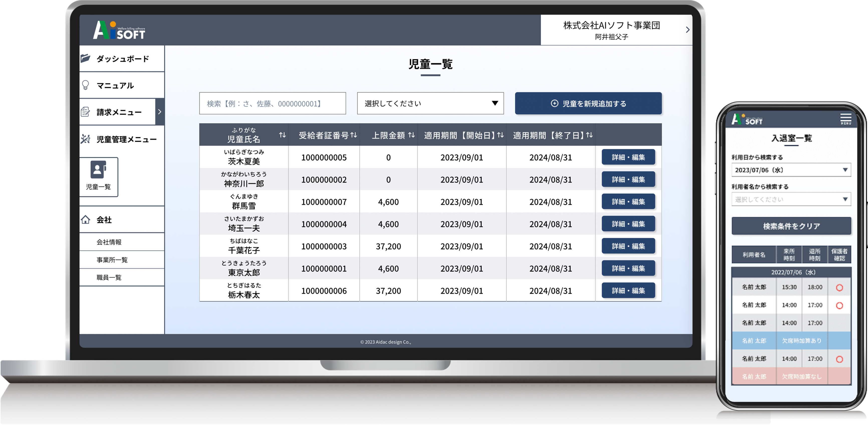
Task: Select 会社情報 from the sidebar menu
Action: click(109, 242)
